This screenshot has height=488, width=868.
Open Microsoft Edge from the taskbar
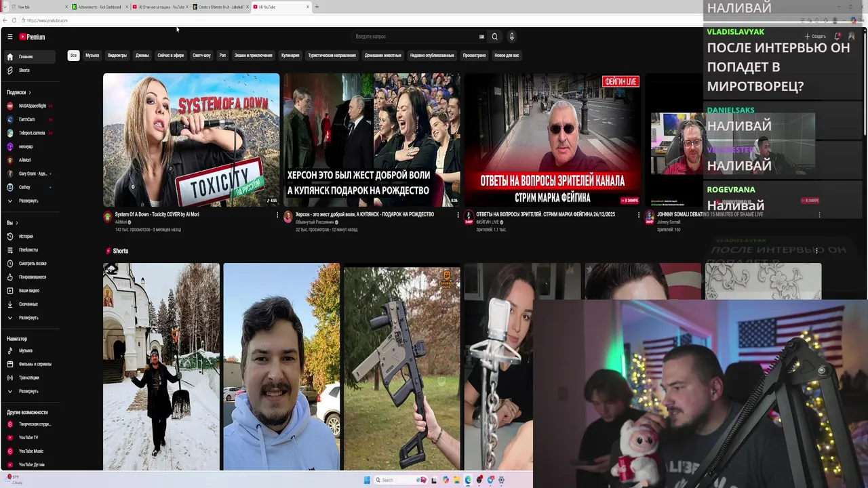[468, 480]
